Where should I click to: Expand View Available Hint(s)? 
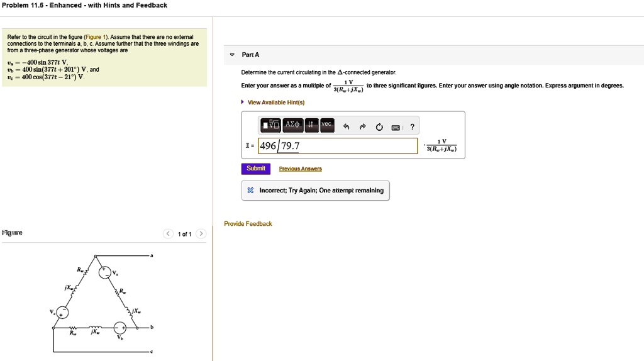pos(276,103)
